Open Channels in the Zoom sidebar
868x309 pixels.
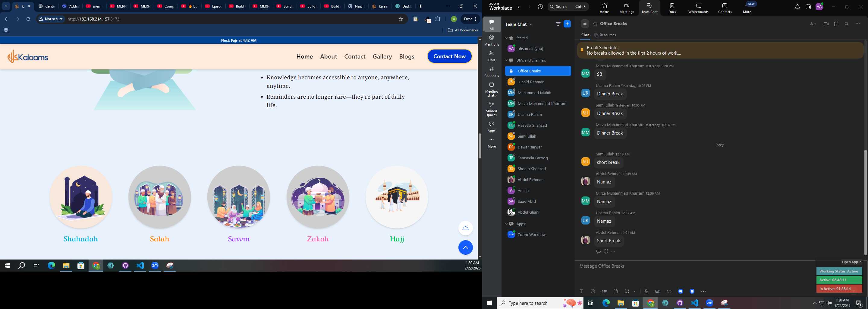point(492,72)
